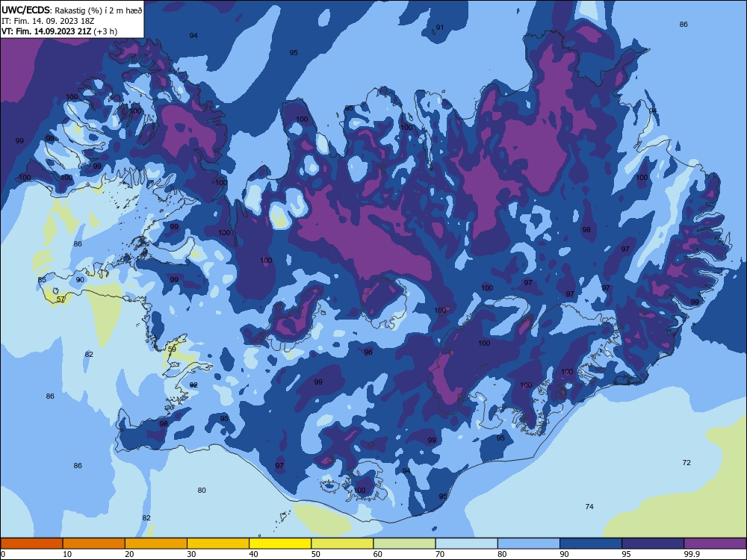Click the '74' humidity value over the sea
Screen dimensions: 747x560
589,507
